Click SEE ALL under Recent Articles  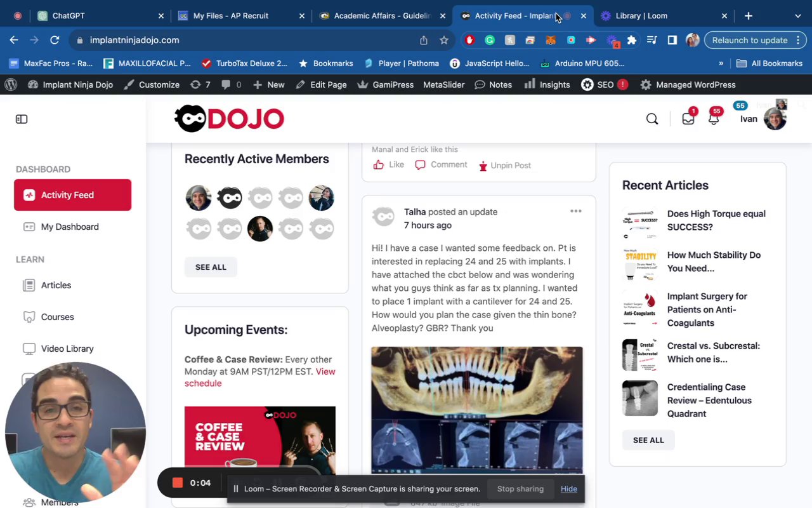(x=648, y=440)
